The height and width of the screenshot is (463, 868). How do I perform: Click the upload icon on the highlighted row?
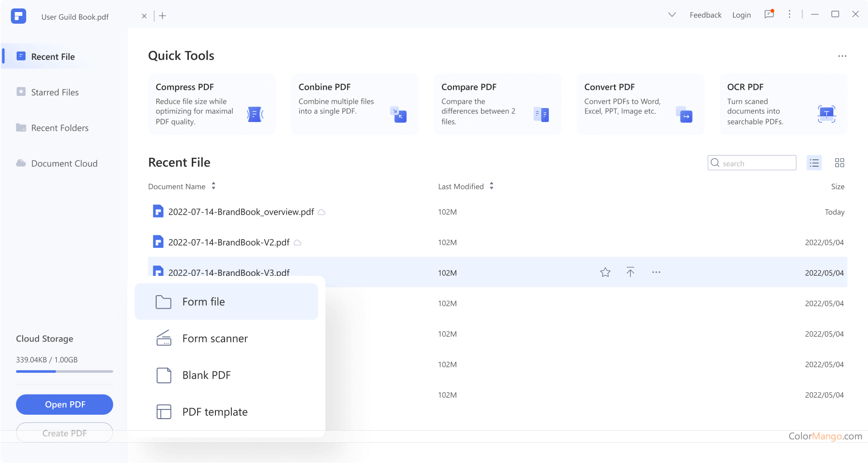(630, 272)
